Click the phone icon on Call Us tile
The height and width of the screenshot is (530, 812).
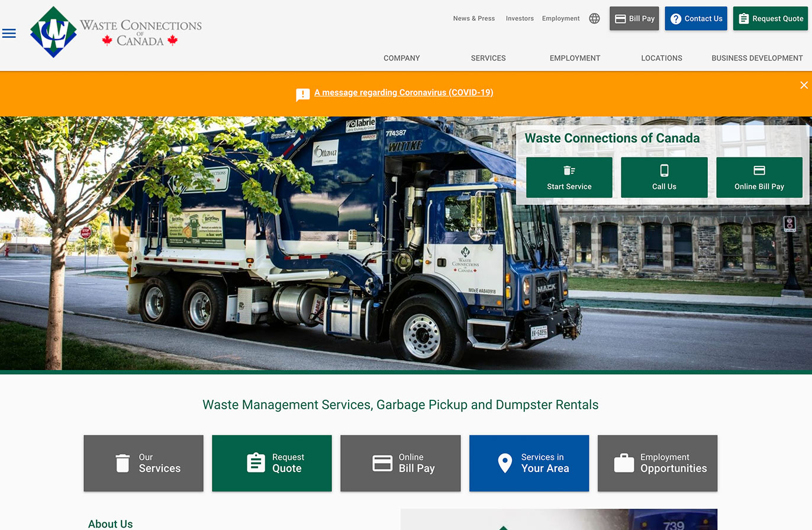664,171
